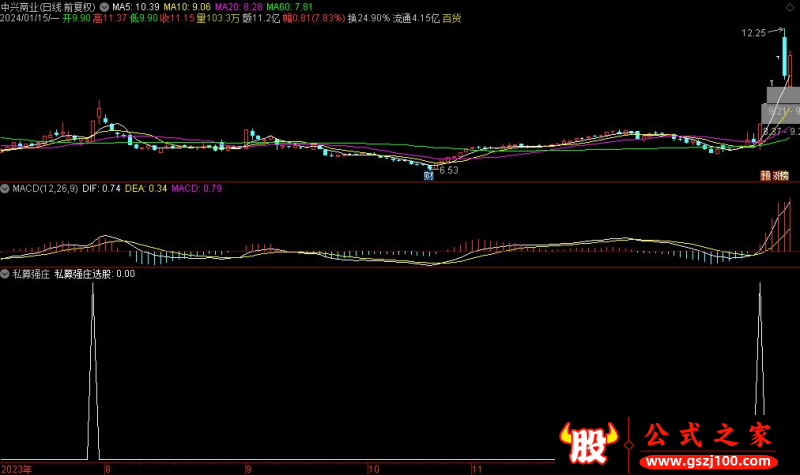800x475 pixels.
Task: Click the 预 forecast badge icon
Action: tap(765, 176)
